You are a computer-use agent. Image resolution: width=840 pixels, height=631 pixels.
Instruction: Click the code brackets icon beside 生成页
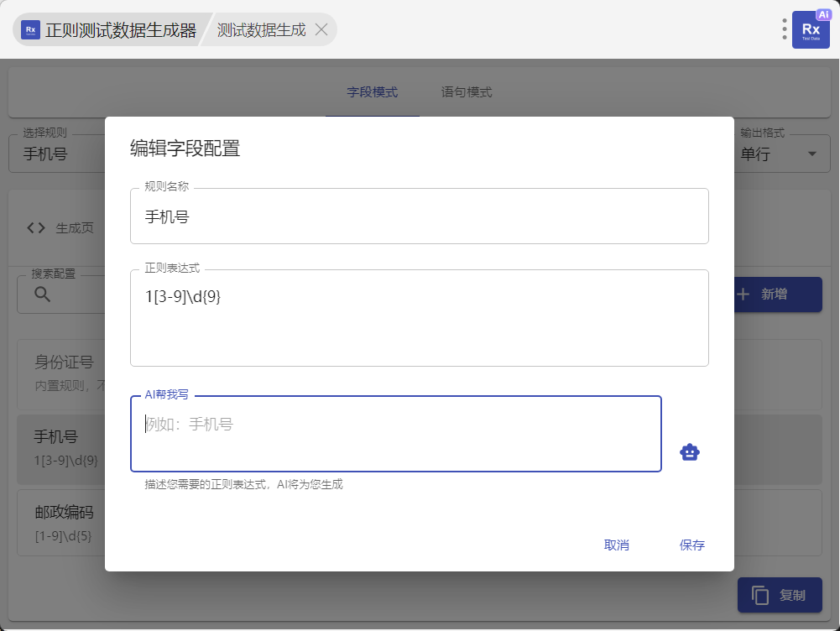tap(36, 227)
